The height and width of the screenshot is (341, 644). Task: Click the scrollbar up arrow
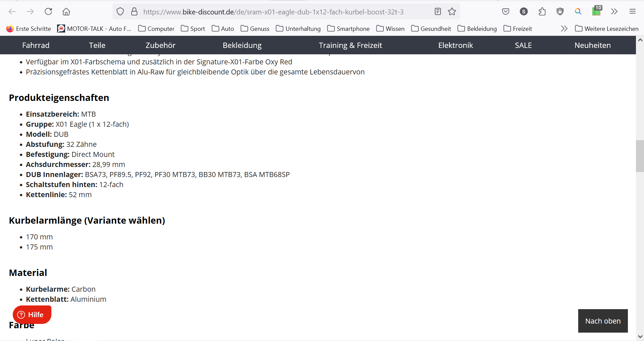640,40
